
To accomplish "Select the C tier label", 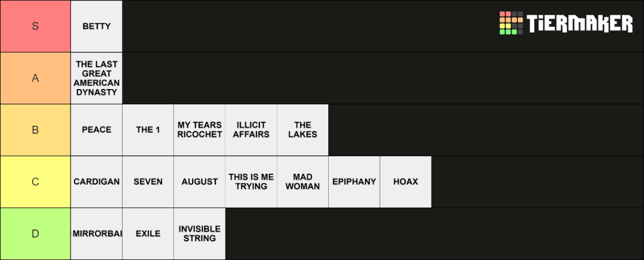I will tap(36, 182).
